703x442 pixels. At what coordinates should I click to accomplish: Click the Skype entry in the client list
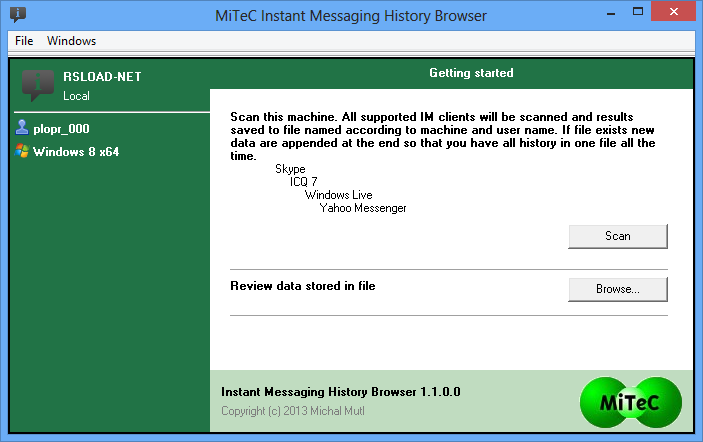tap(290, 169)
